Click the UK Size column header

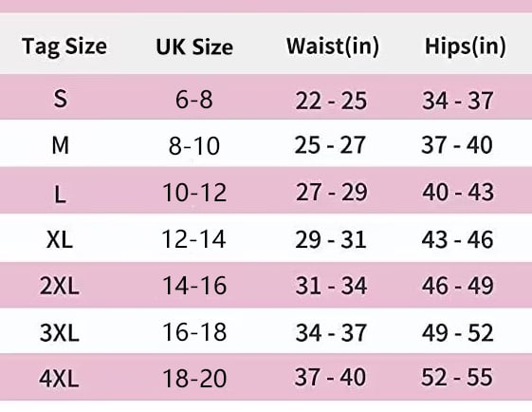pyautogui.click(x=194, y=47)
